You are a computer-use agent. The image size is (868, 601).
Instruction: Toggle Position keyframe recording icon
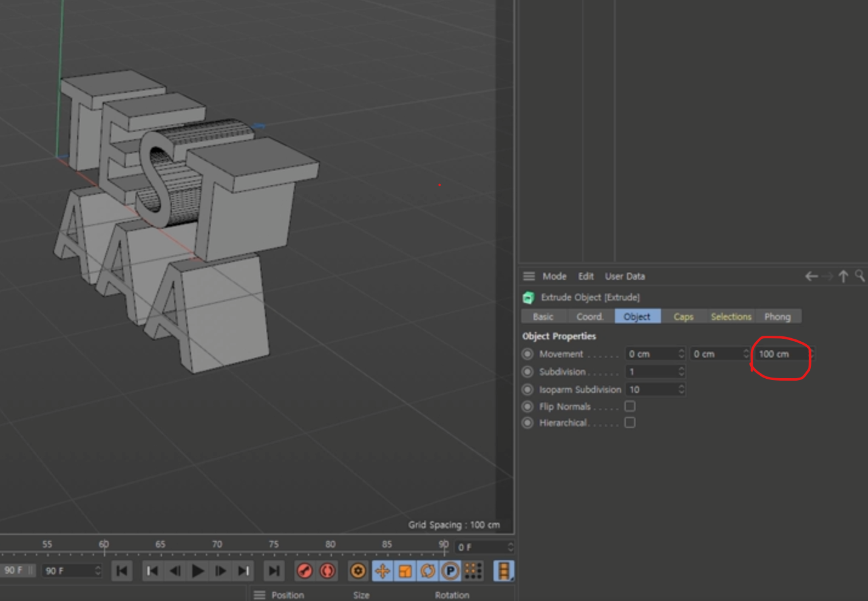(382, 571)
